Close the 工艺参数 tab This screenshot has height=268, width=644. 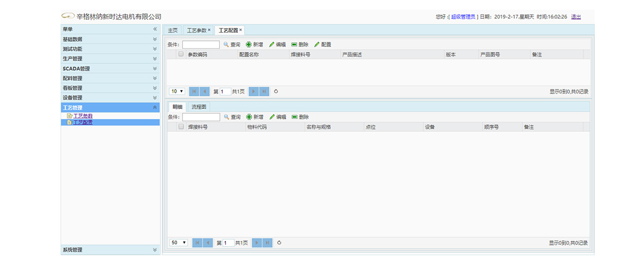pyautogui.click(x=209, y=30)
